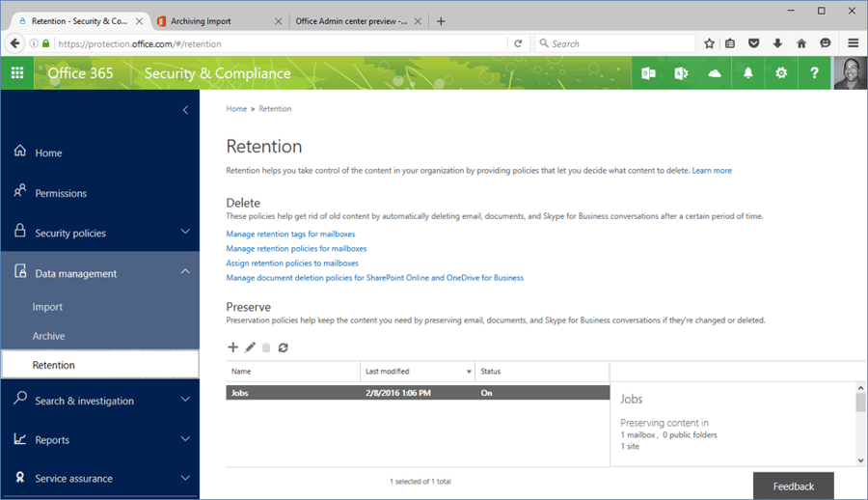Show notifications bell
The image size is (868, 500).
[747, 73]
